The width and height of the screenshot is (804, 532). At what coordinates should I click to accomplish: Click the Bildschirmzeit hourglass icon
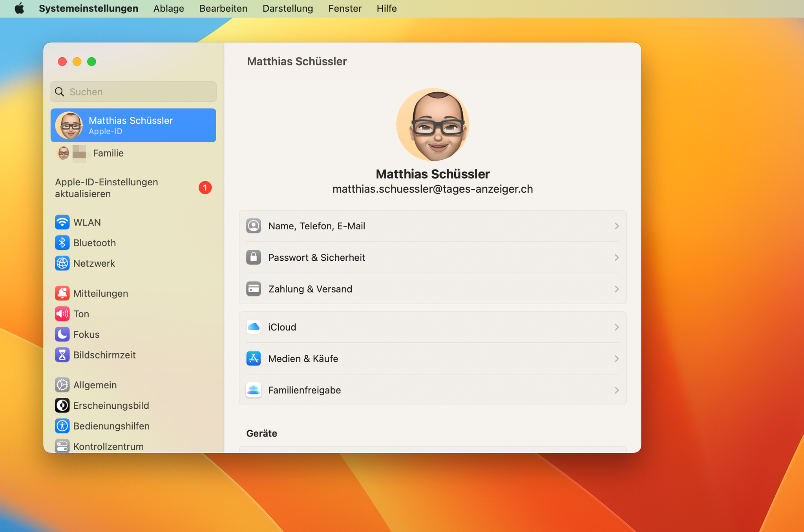[62, 355]
